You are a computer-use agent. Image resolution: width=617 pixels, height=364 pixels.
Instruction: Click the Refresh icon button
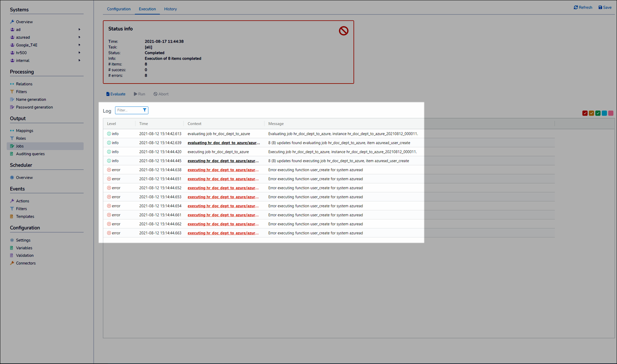576,7
